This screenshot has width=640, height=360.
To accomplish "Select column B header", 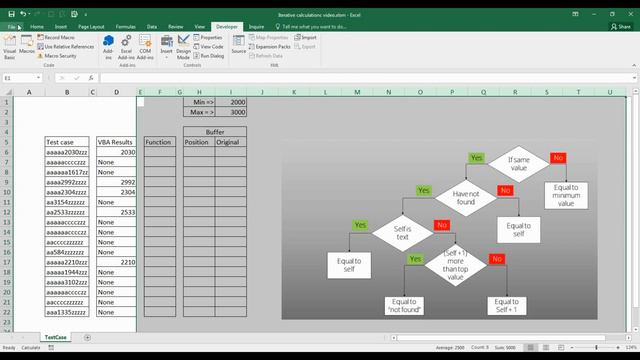I will point(67,92).
